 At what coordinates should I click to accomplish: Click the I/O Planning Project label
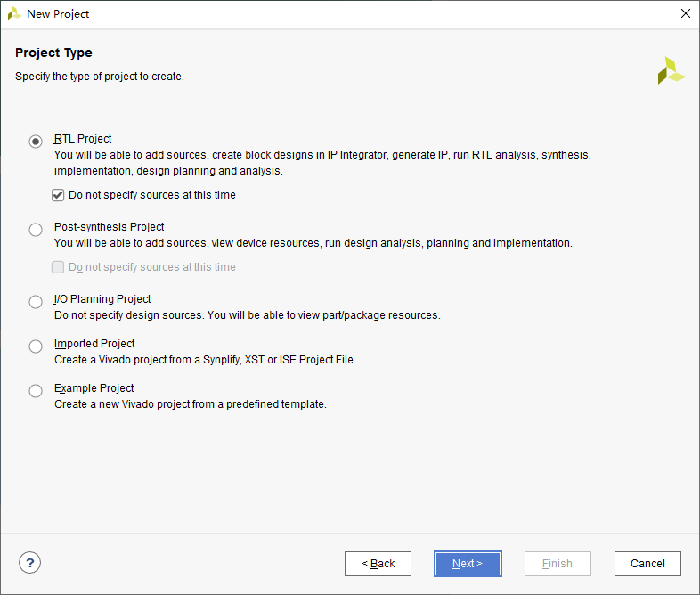[102, 299]
